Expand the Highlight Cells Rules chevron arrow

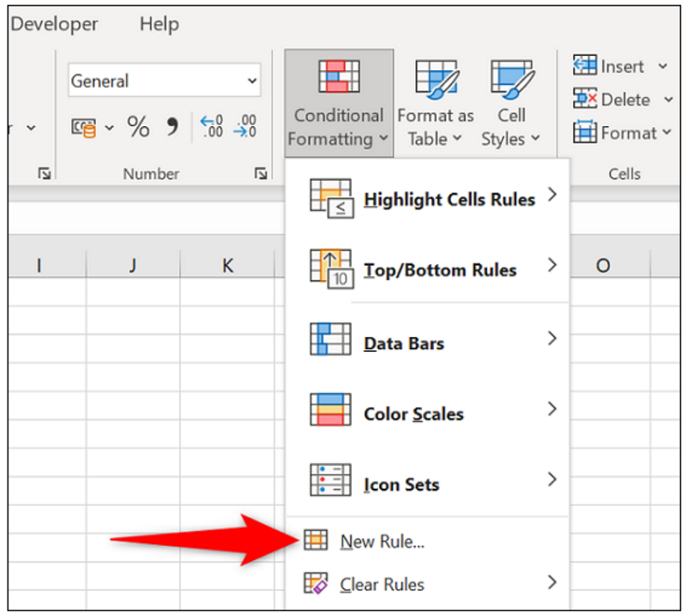pyautogui.click(x=552, y=194)
